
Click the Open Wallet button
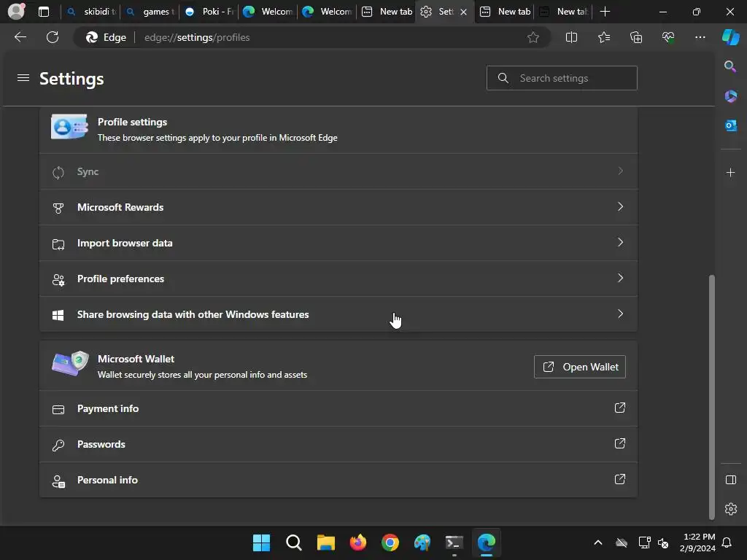point(580,367)
